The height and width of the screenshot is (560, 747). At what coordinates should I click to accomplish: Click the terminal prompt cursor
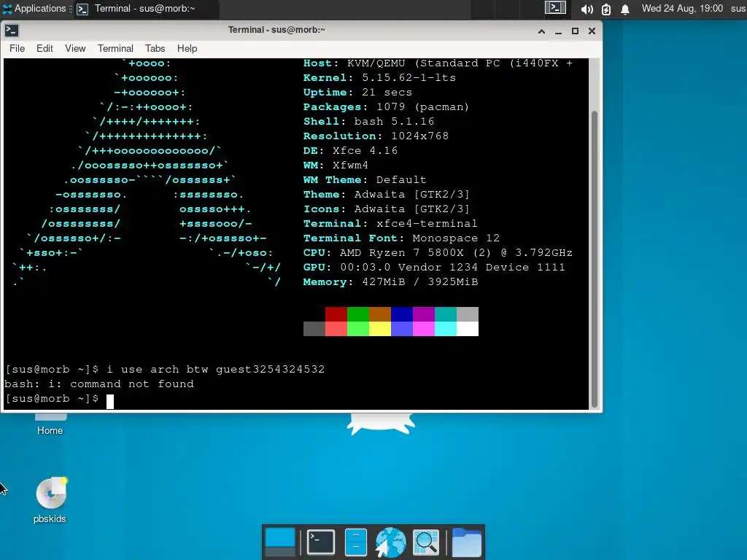pyautogui.click(x=110, y=401)
